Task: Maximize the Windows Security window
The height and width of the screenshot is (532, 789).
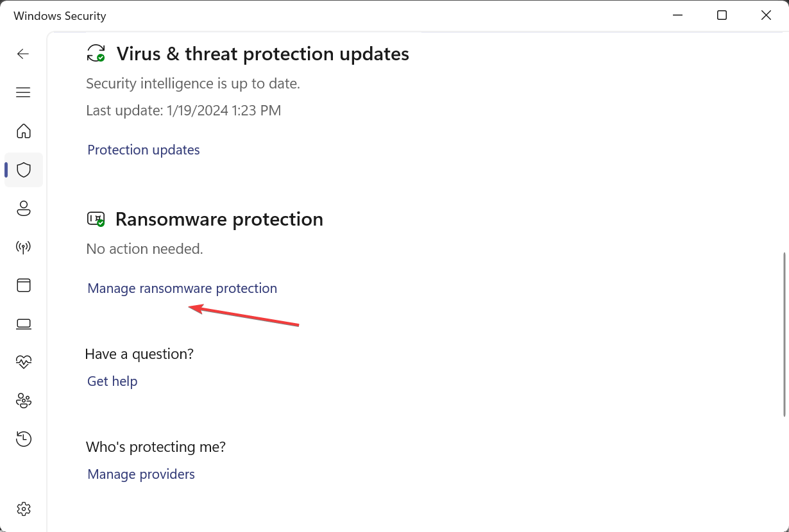Action: coord(722,15)
